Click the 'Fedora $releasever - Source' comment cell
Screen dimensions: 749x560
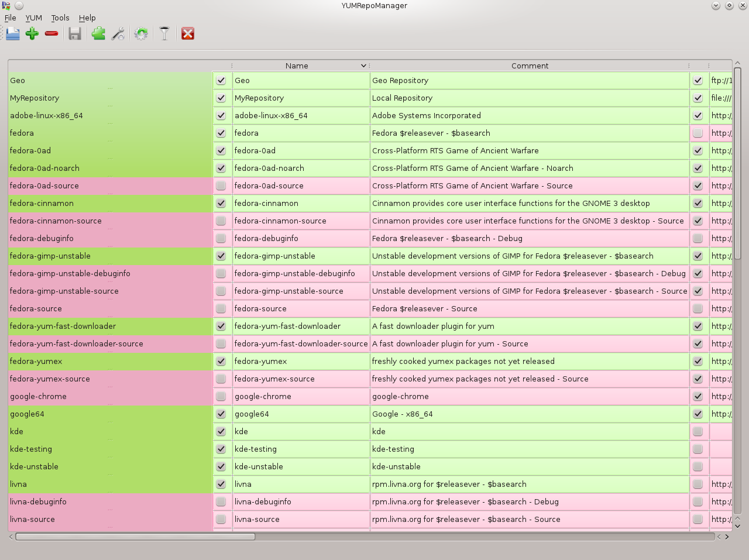[x=530, y=308]
